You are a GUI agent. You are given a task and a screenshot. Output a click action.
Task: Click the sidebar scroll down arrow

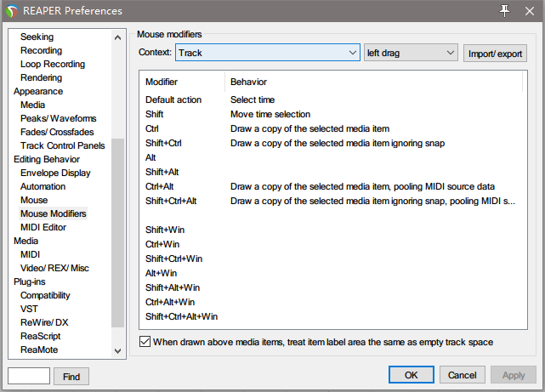coord(118,350)
